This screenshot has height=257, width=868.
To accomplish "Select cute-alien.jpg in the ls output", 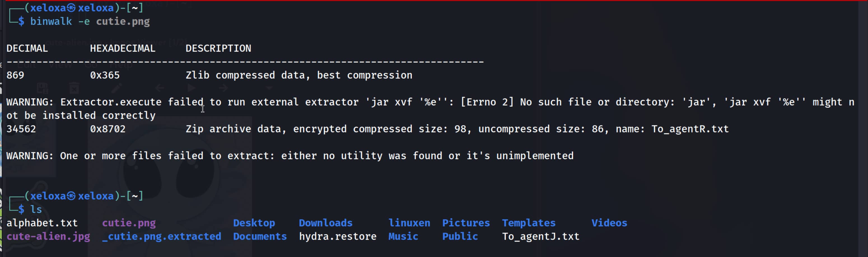I will tap(48, 237).
